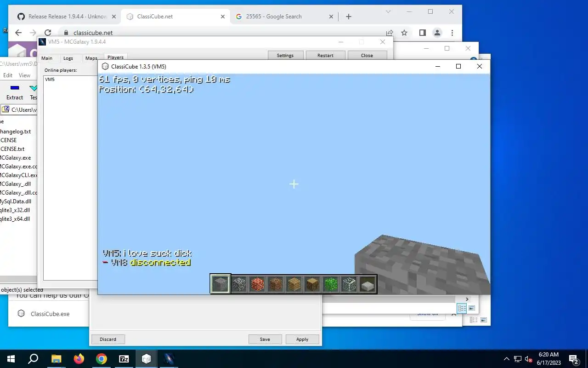Viewport: 588px width, 368px height.
Task: Click the 7-Zip Extract toolbar icon
Action: tap(15, 88)
